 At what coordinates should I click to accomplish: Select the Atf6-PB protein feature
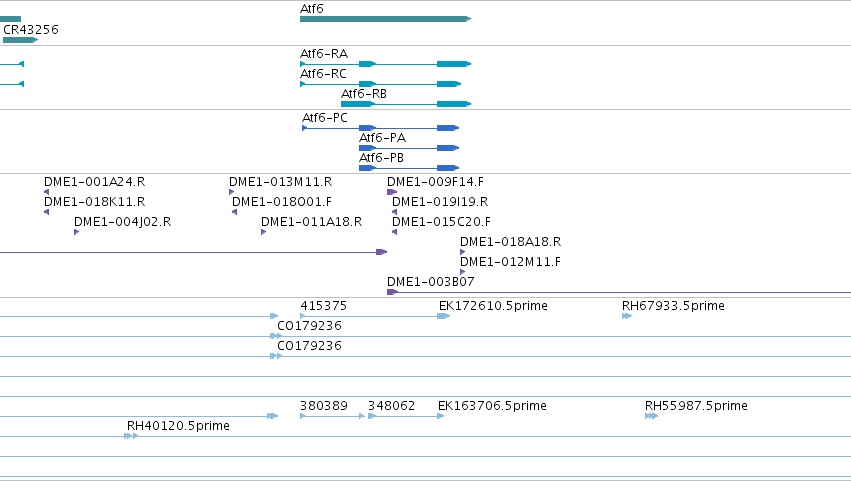coord(409,168)
